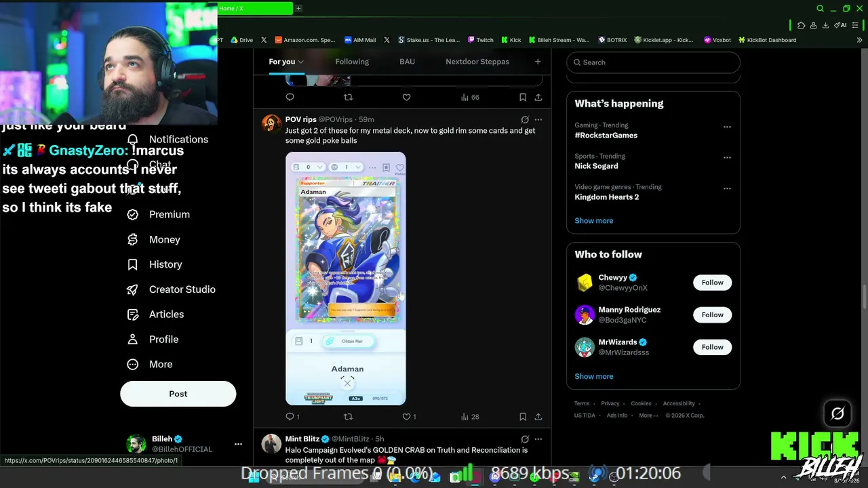
Task: Open more options on Mint Blitz tweet
Action: (x=538, y=439)
